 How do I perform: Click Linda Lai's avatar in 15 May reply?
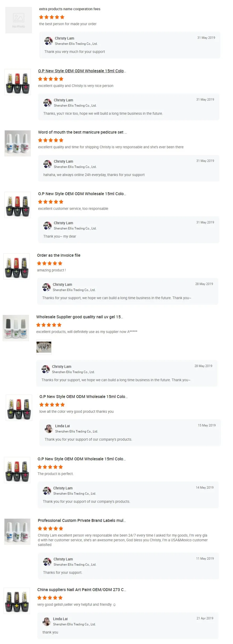click(x=49, y=429)
